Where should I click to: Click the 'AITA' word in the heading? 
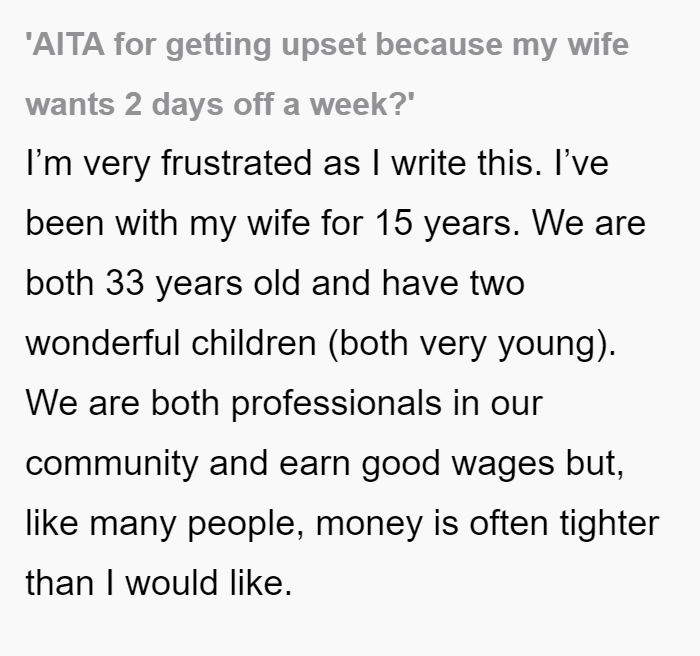point(68,45)
